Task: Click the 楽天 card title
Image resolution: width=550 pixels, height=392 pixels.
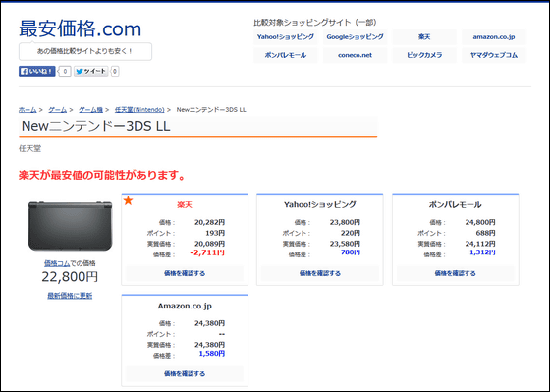Action: pyautogui.click(x=185, y=205)
